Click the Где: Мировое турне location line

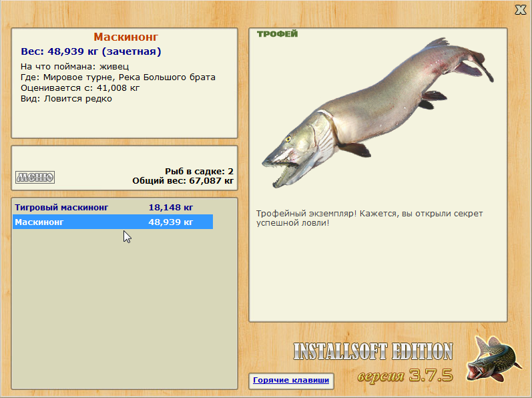[x=117, y=77]
